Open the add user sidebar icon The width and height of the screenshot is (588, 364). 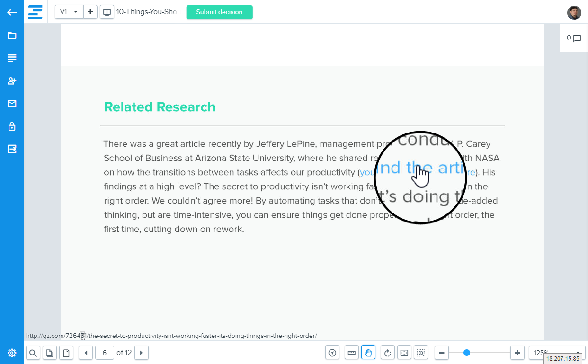pos(12,81)
